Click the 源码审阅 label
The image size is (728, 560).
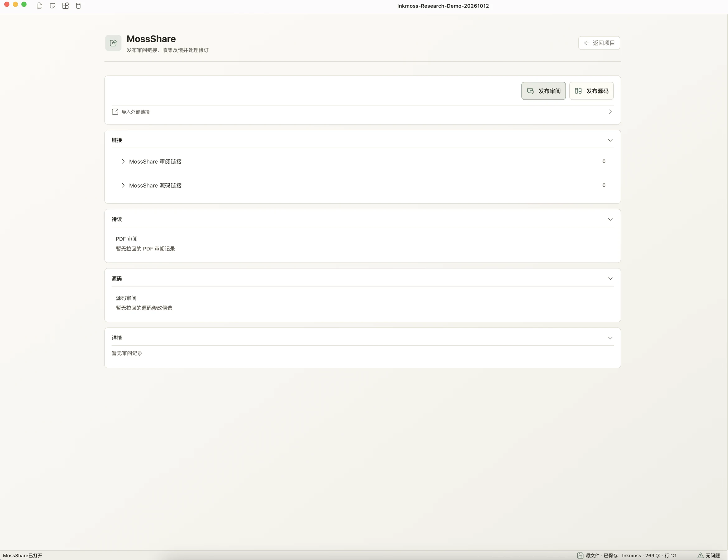(x=126, y=298)
